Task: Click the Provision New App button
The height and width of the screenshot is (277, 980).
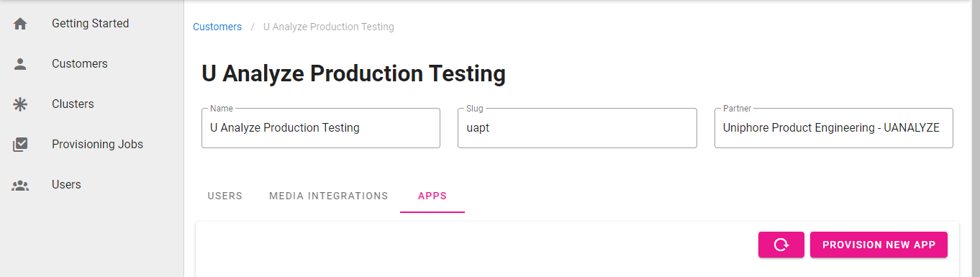Action: tap(879, 245)
